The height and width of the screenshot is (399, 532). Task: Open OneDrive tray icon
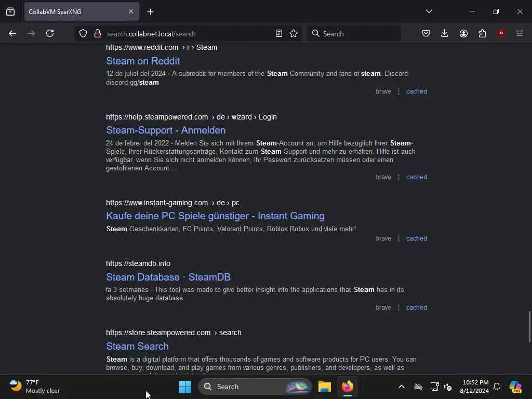tap(418, 387)
